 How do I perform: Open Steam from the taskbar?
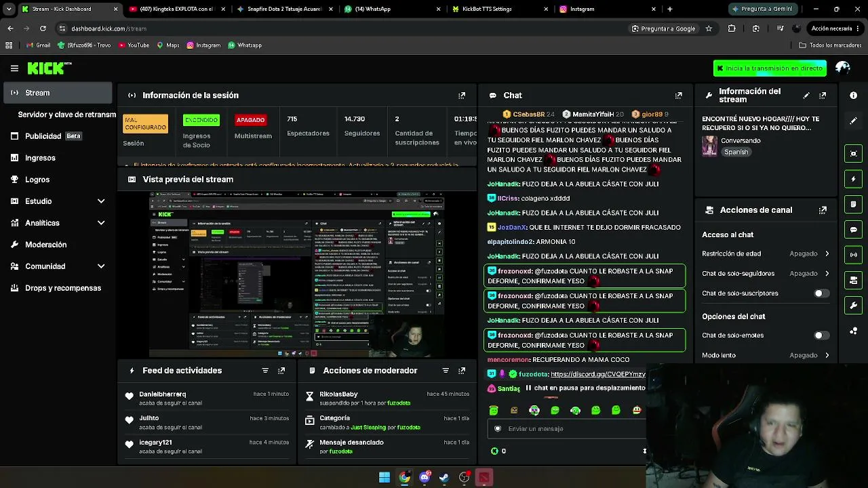pyautogui.click(x=444, y=478)
